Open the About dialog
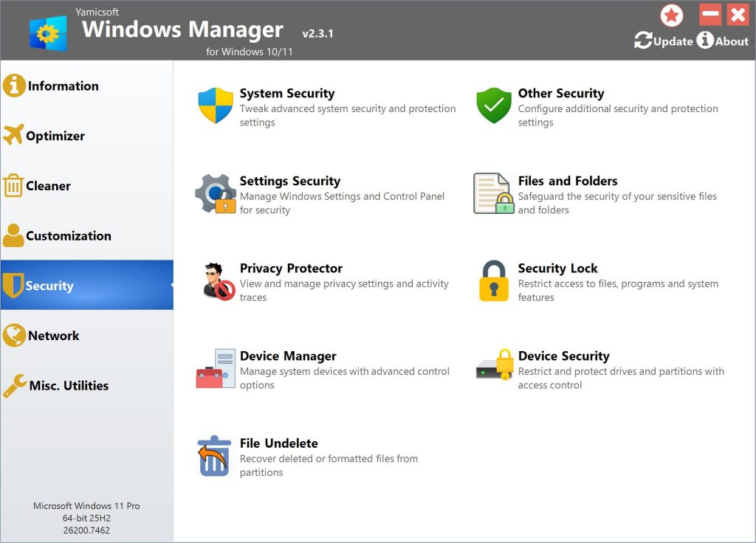 coord(723,41)
